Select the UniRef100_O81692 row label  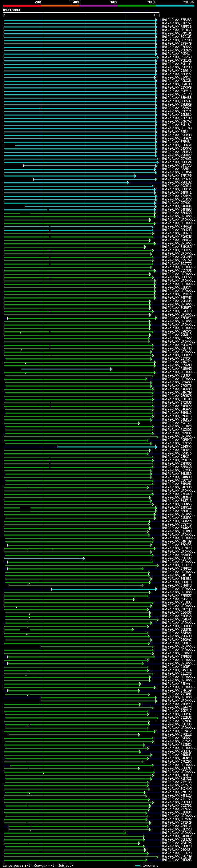click(x=177, y=179)
